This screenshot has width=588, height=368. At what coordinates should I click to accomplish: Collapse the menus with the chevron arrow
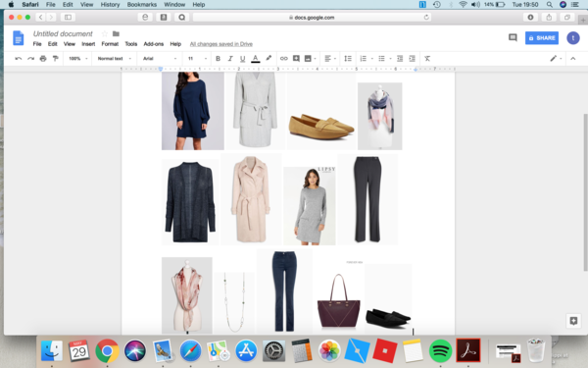coord(573,59)
